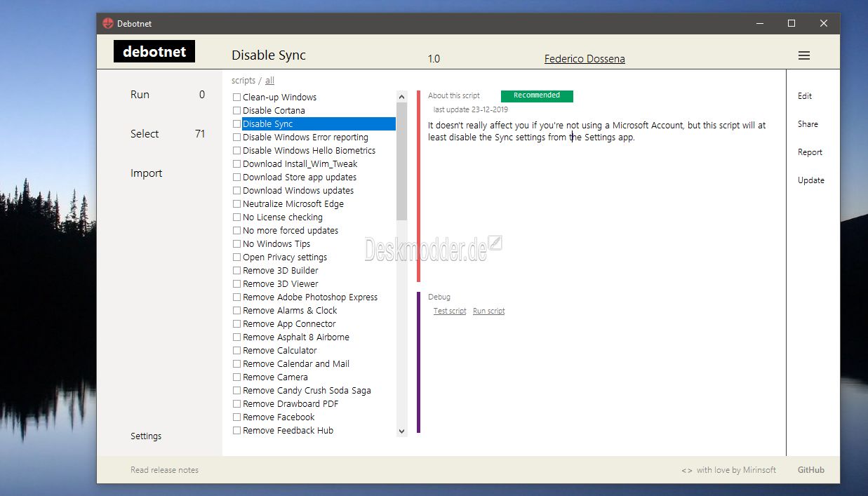
Task: Click the Run script link
Action: point(488,311)
